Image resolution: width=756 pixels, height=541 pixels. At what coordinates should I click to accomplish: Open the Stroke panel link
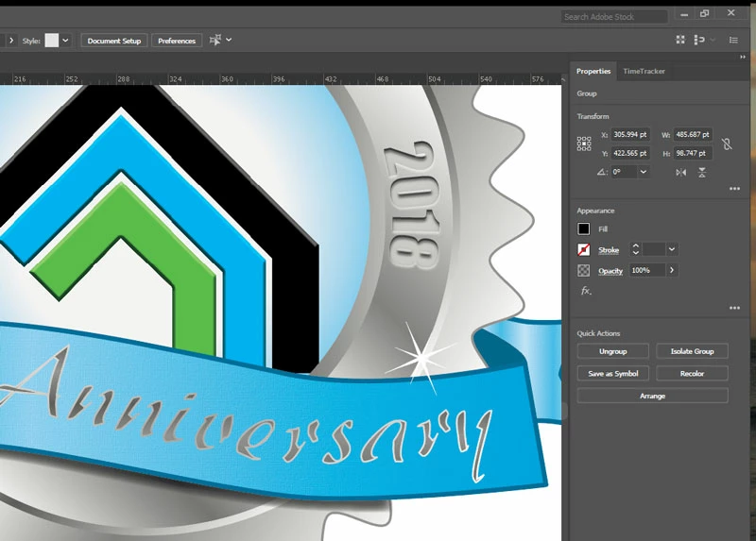[609, 250]
